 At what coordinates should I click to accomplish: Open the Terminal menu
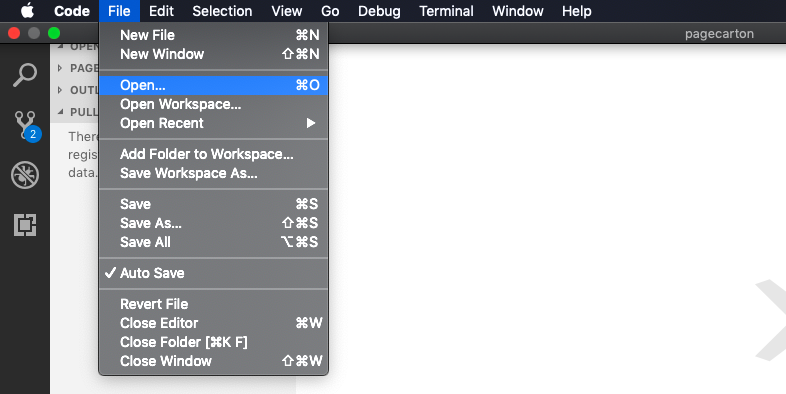[x=446, y=11]
